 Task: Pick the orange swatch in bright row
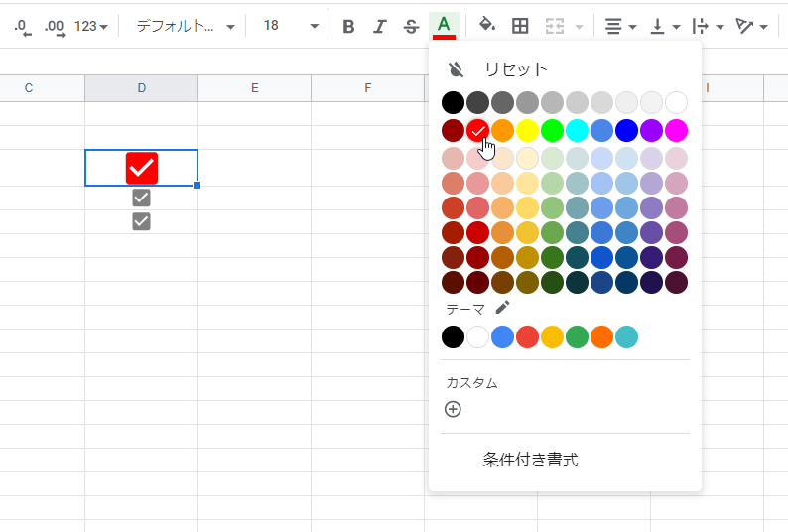point(502,131)
